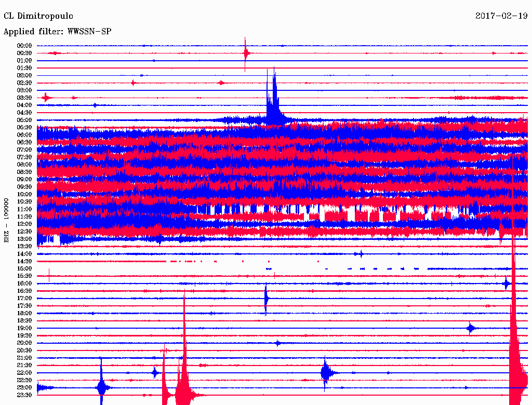Click the 04:30 time label

pos(24,113)
